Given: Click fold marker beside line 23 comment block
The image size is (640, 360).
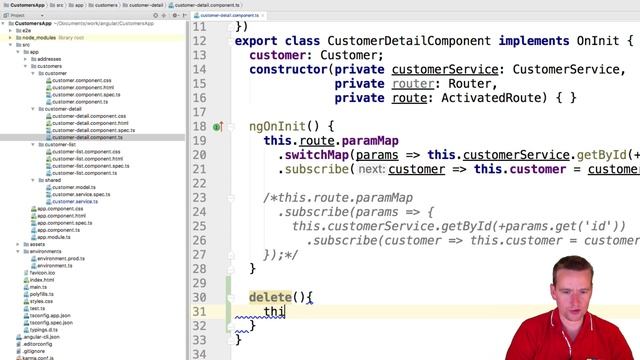Looking at the screenshot, I should (230, 198).
